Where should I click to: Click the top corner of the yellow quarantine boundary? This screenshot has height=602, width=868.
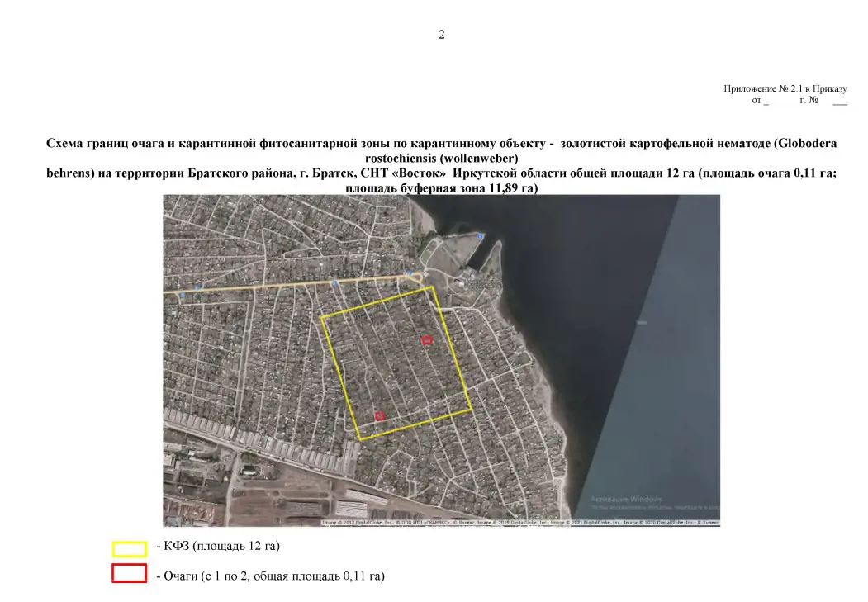pyautogui.click(x=432, y=287)
